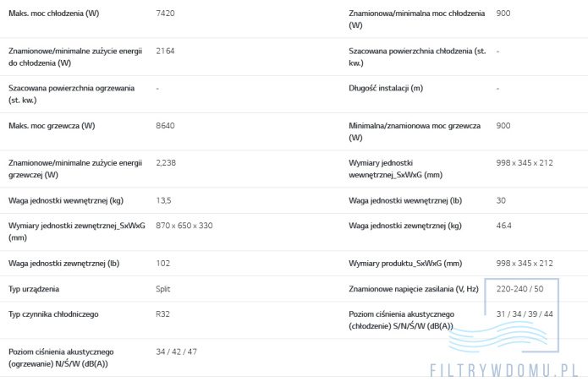Viewport: 588px width, 387px height.
Task: Click the 220-240 / 50 voltage value
Action: [519, 289]
